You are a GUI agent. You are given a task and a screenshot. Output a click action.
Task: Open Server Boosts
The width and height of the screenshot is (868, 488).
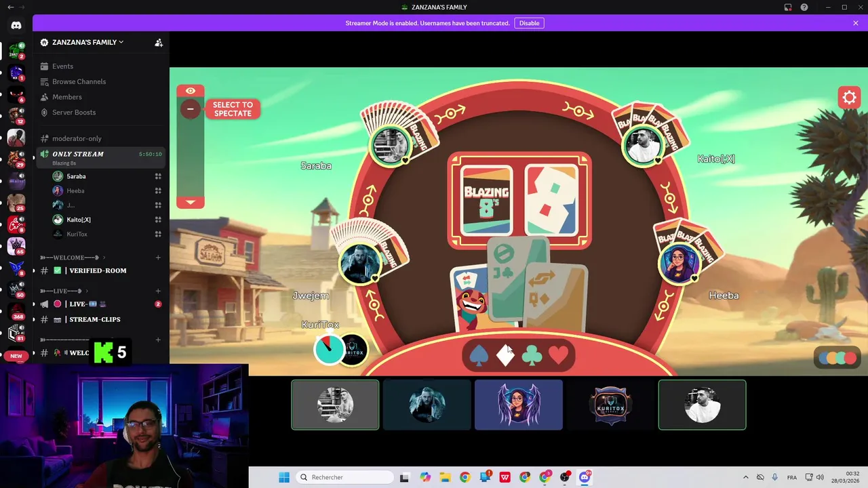pyautogui.click(x=73, y=113)
